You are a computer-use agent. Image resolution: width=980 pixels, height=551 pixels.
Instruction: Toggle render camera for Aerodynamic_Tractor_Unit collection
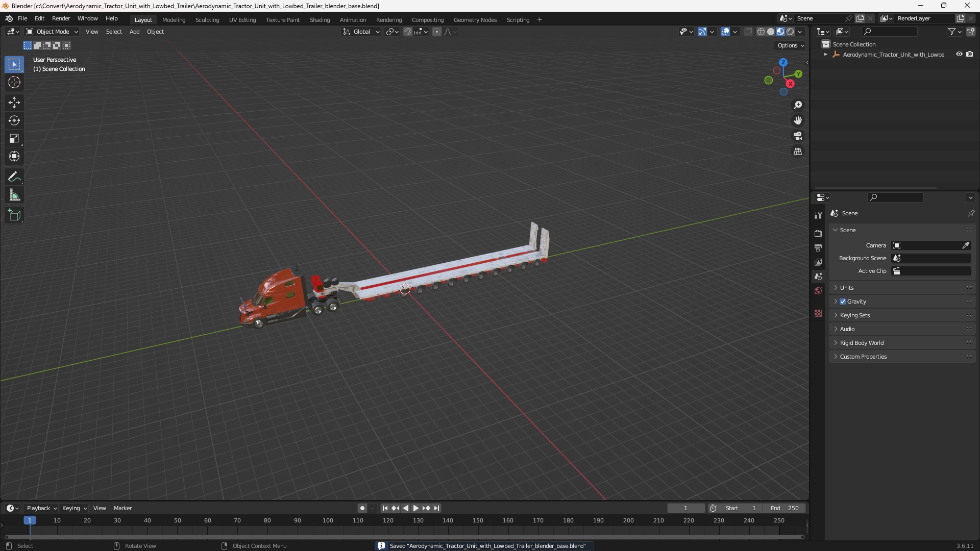970,54
